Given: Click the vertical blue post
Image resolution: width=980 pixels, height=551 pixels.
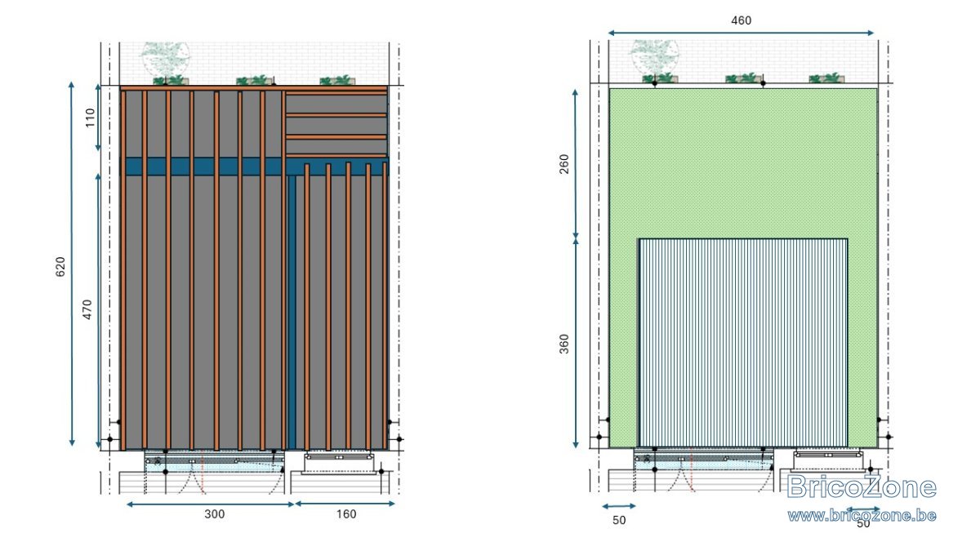Looking at the screenshot, I should (292, 312).
